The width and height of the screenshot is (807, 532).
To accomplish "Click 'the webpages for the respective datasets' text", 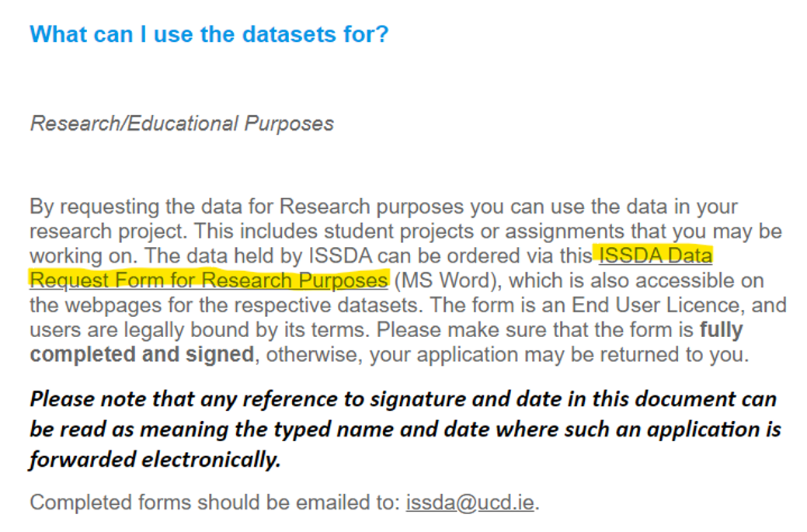I will [225, 305].
